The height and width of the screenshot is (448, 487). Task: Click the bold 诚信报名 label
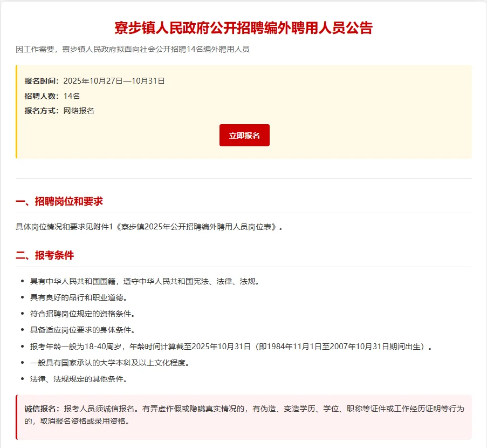pos(42,409)
